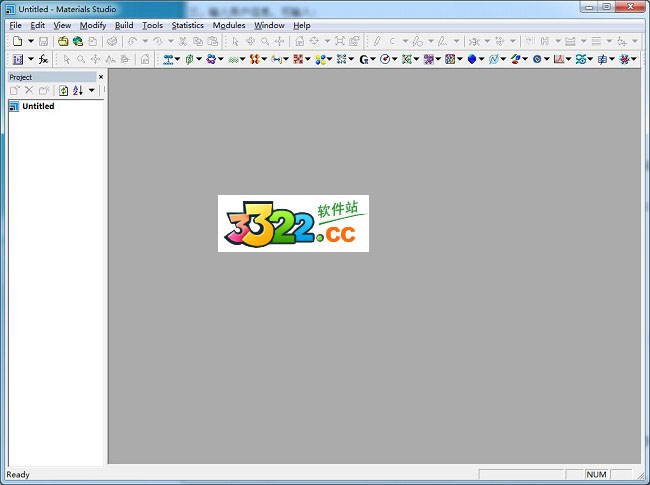Expand dropdown arrow beside the Gaussian G icon

373,59
